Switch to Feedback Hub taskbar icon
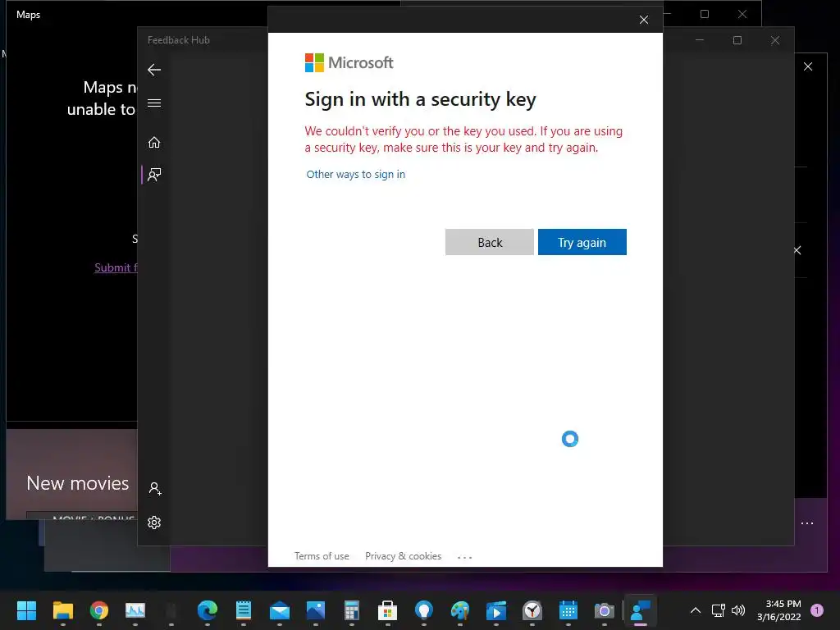Viewport: 840px width, 630px height. (x=640, y=610)
